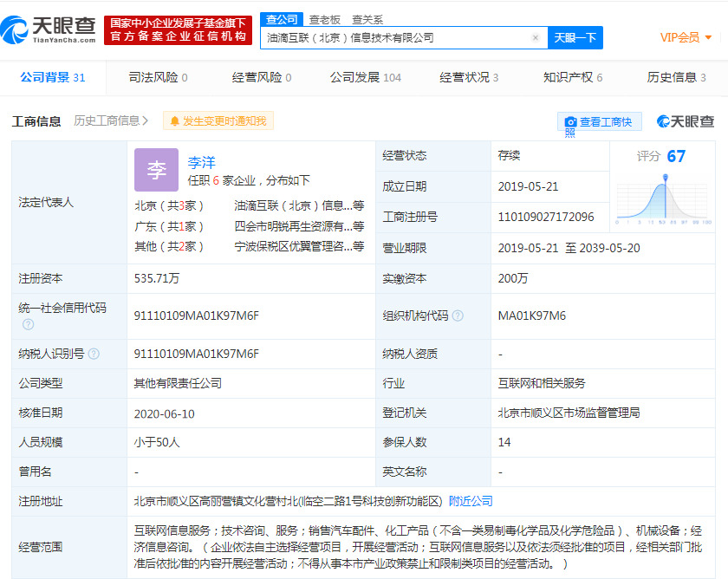Click the camera icon for 查看工商快照

[x=570, y=122]
